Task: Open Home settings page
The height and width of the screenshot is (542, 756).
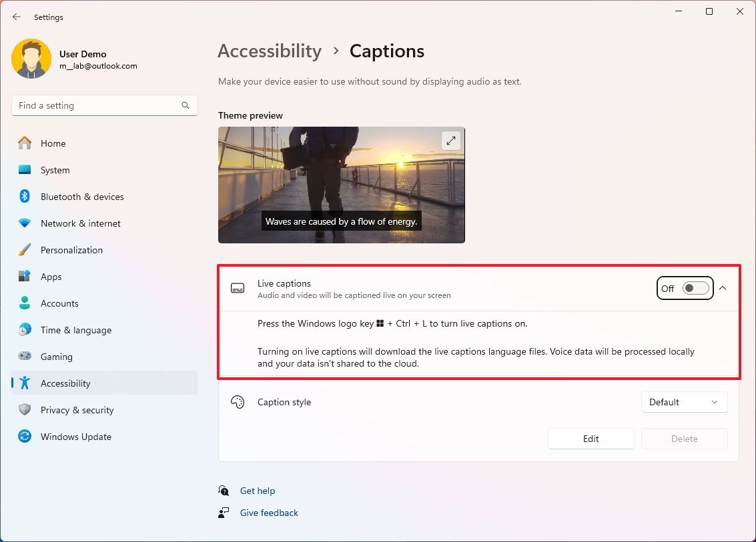Action: coord(105,143)
